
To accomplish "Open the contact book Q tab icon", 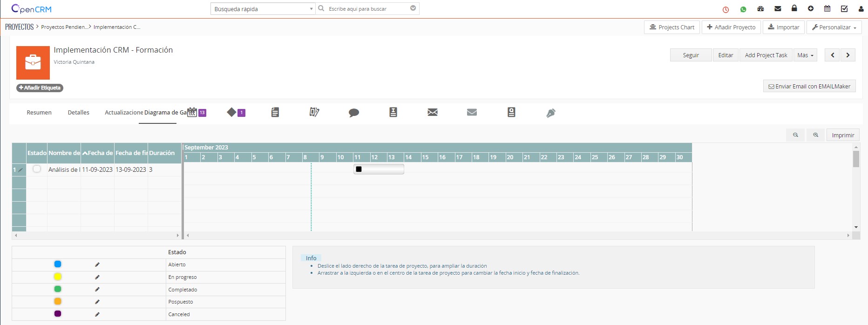I will 511,112.
